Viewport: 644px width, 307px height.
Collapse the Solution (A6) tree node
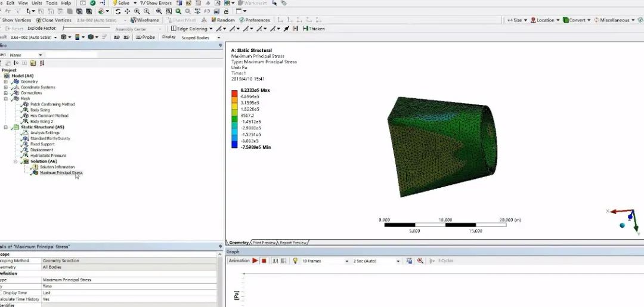click(16, 162)
